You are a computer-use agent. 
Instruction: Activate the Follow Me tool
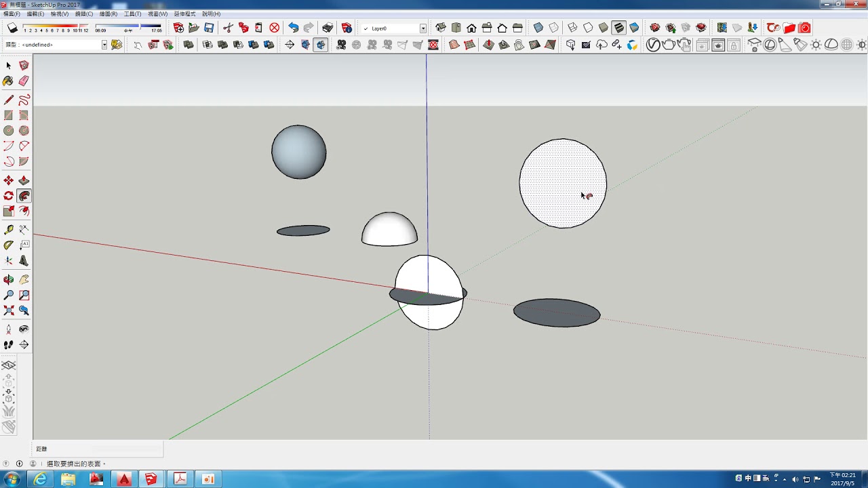pyautogui.click(x=24, y=196)
